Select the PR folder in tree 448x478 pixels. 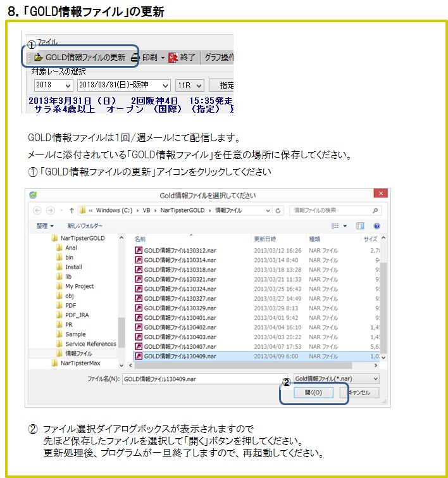click(x=68, y=325)
